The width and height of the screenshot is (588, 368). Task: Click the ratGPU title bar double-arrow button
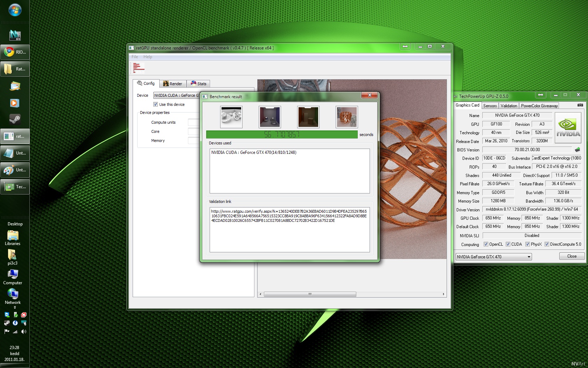point(405,46)
